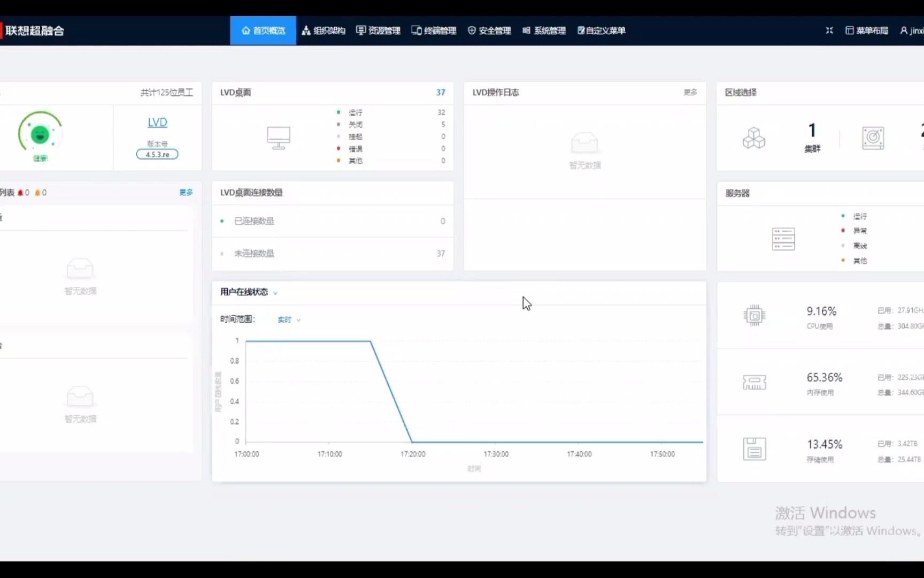Click the 13.45% storage usage value
Image resolution: width=924 pixels, height=578 pixels.
click(x=825, y=445)
